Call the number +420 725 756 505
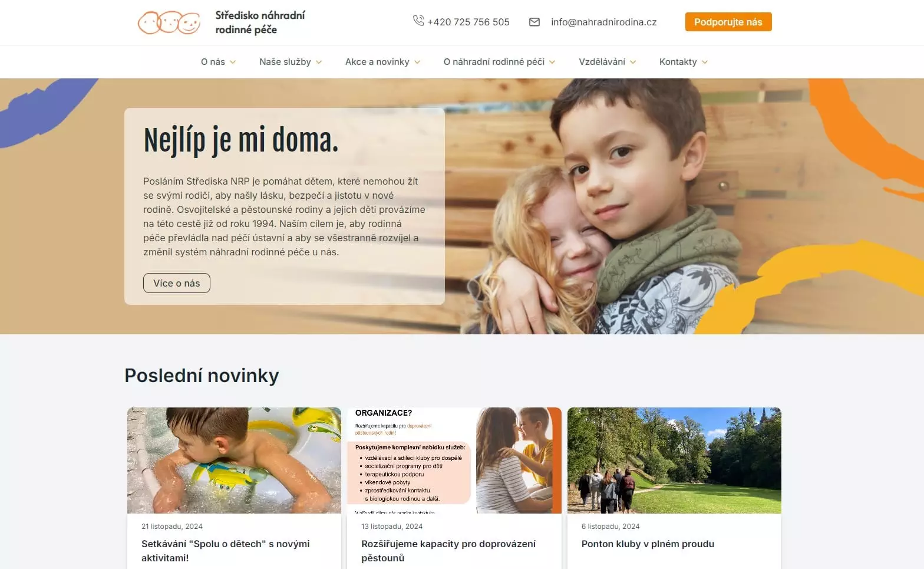This screenshot has height=569, width=924. click(468, 22)
